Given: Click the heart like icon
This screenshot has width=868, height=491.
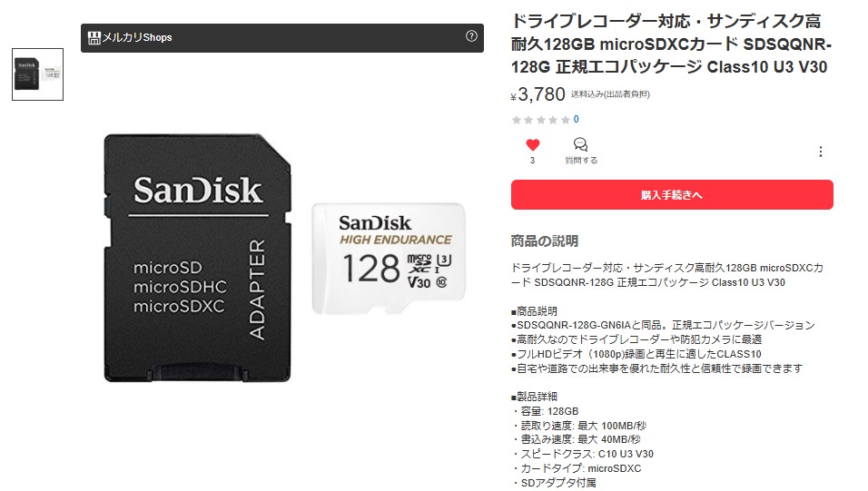Looking at the screenshot, I should [x=533, y=145].
